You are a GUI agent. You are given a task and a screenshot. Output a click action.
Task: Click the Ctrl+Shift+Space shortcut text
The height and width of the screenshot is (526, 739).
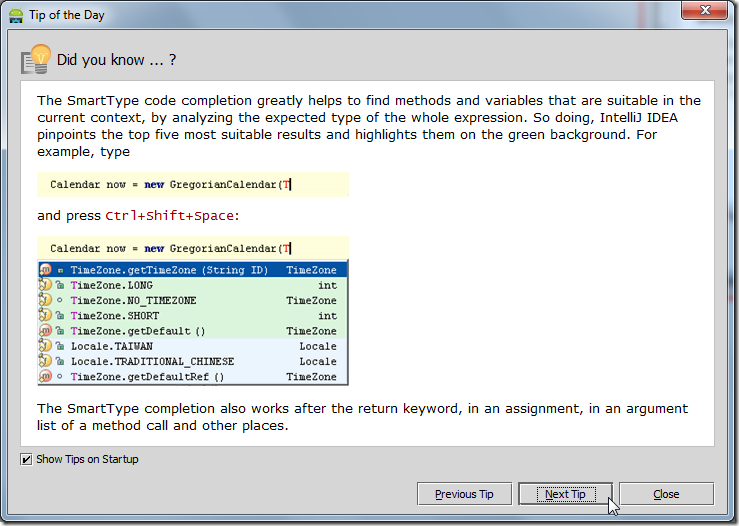[170, 216]
